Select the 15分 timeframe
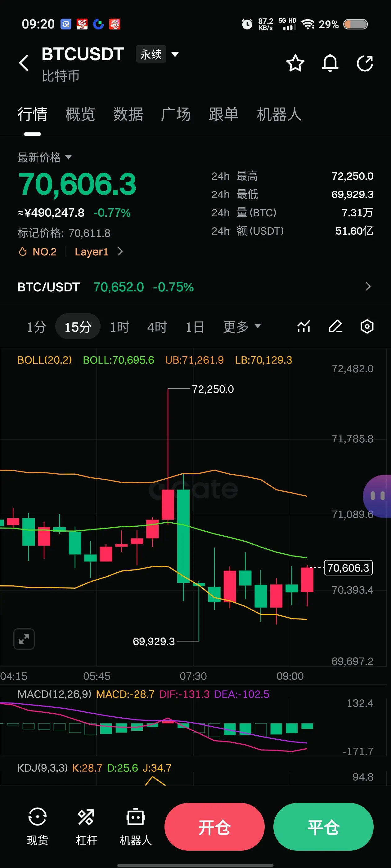The image size is (391, 868). [78, 326]
